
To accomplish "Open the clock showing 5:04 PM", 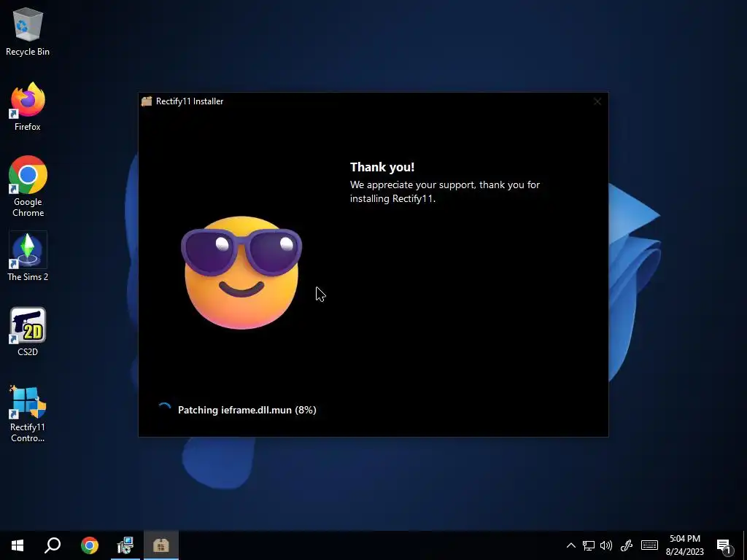I will point(684,545).
